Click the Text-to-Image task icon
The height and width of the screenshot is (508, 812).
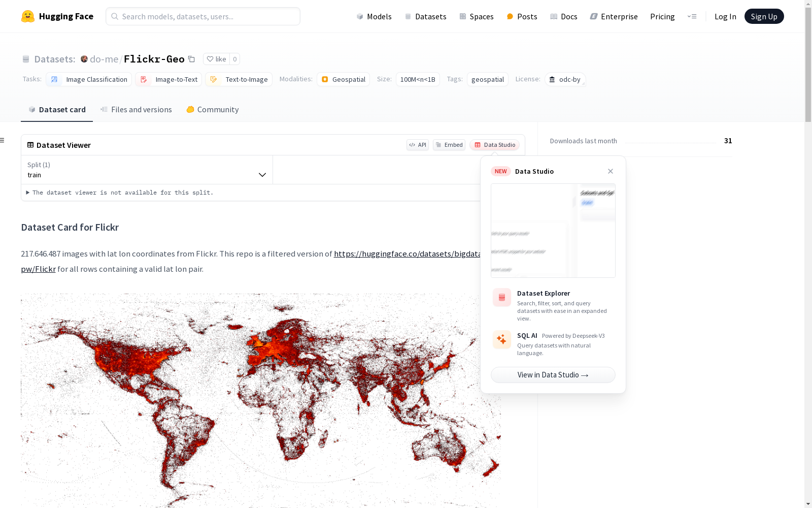click(214, 79)
